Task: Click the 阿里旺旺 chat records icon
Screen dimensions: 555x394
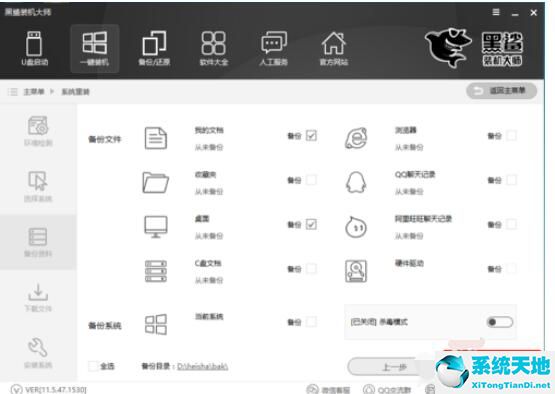Action: click(x=356, y=227)
